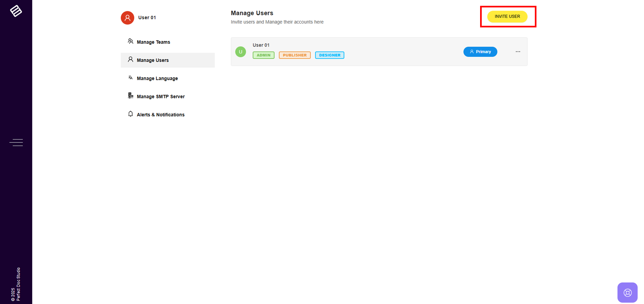Image resolution: width=644 pixels, height=304 pixels.
Task: Open the three-dot options menu for User 01
Action: point(518,52)
